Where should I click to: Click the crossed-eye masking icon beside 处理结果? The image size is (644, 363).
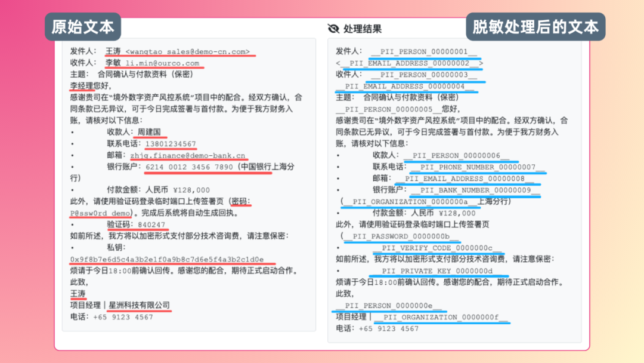[x=333, y=28]
